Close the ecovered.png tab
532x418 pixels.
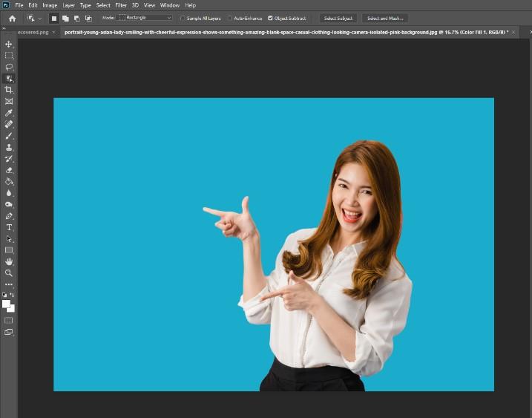point(53,32)
